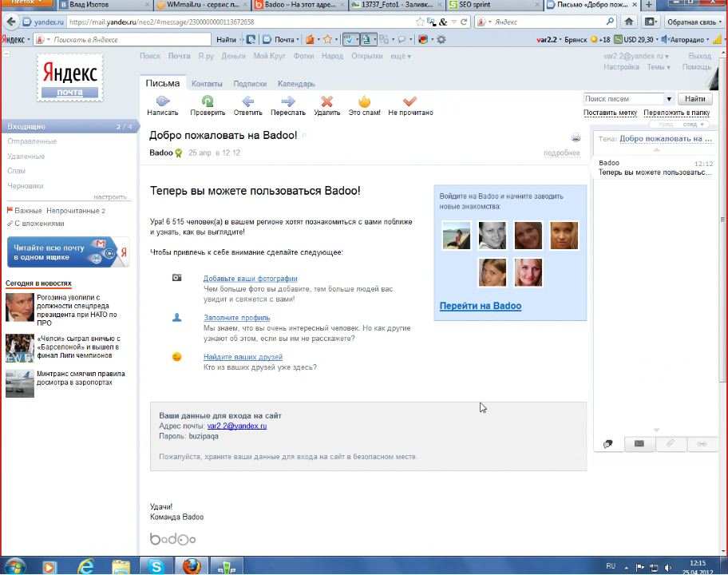Click the flag icon beside the message subject
728x575 pixels.
pyautogui.click(x=305, y=136)
